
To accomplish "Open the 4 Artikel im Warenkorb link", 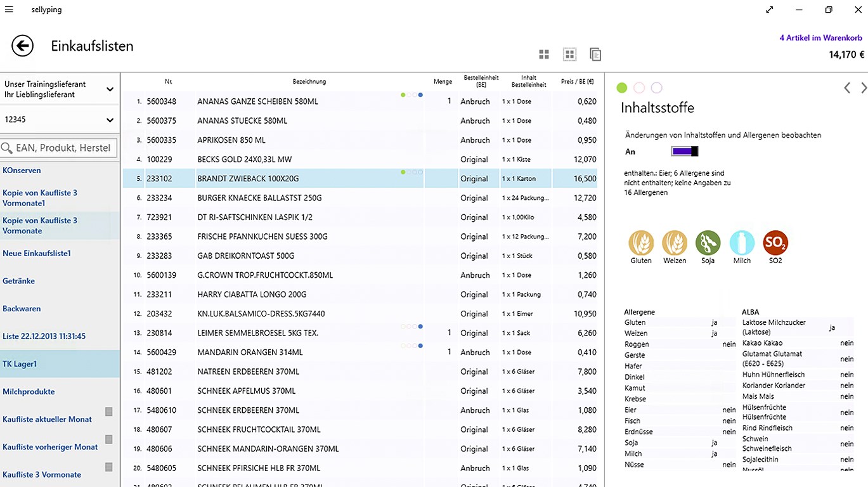I will [822, 38].
